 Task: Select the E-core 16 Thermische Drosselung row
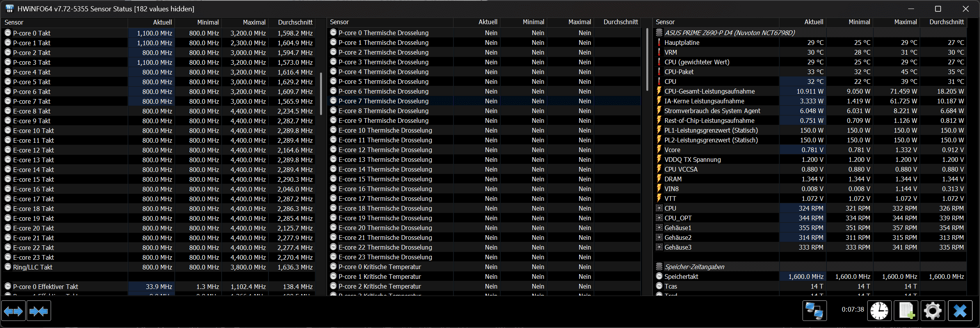click(x=484, y=189)
